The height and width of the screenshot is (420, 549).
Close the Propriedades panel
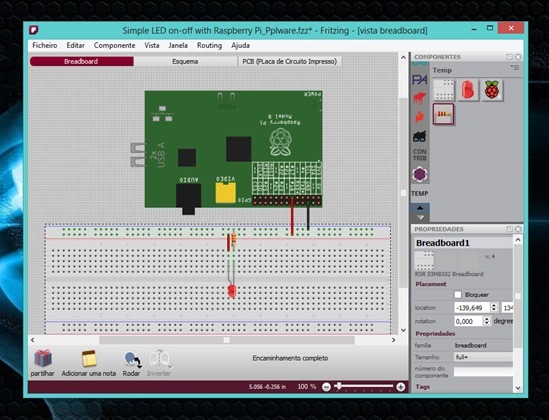(x=518, y=229)
